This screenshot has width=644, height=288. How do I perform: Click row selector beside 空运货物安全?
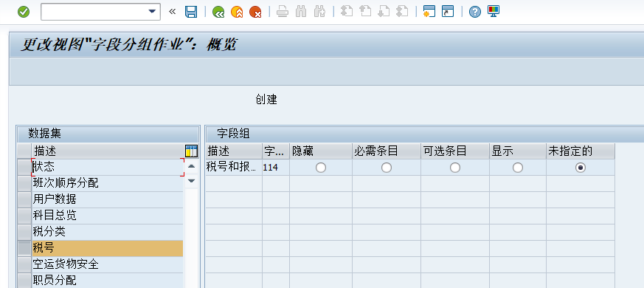(24, 264)
